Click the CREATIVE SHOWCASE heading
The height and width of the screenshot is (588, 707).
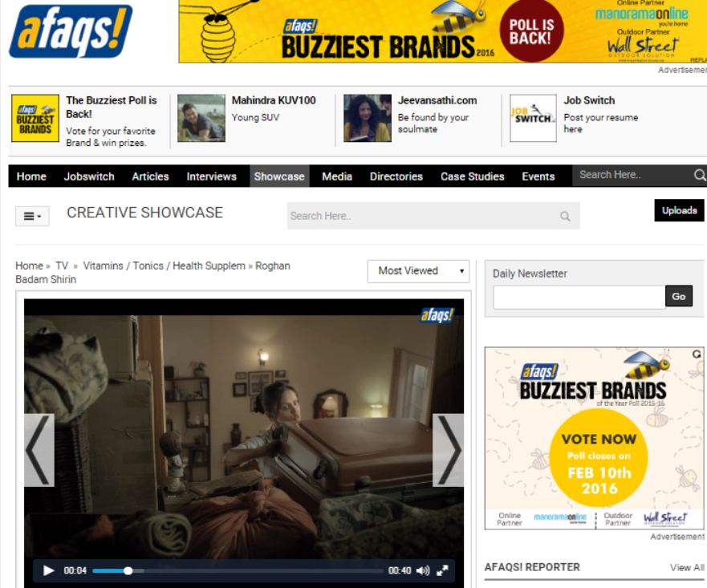click(144, 213)
